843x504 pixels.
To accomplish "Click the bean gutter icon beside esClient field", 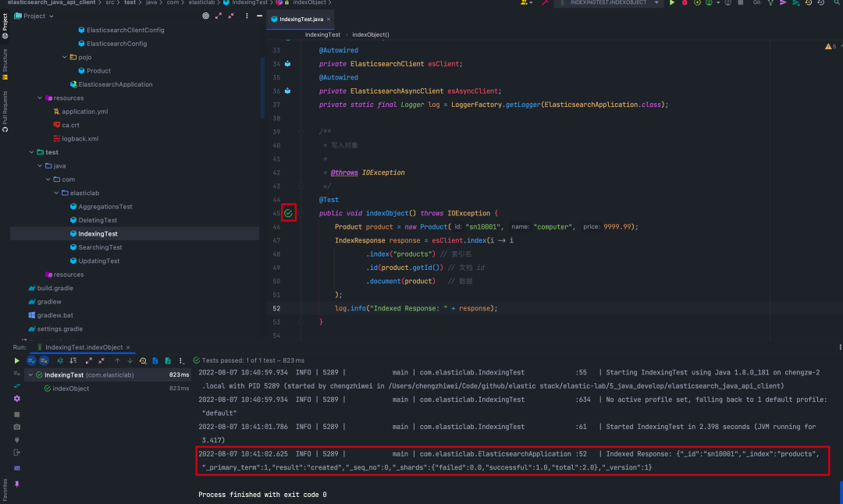I will (287, 64).
